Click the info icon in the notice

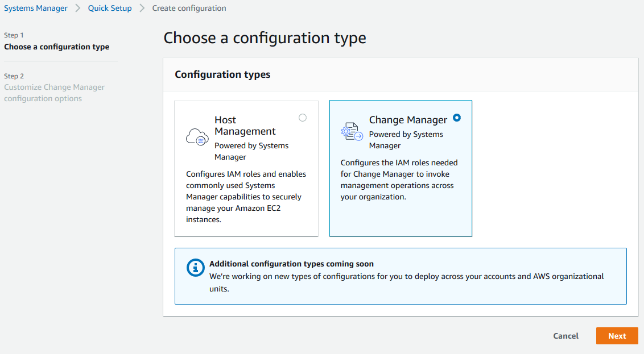pyautogui.click(x=196, y=268)
